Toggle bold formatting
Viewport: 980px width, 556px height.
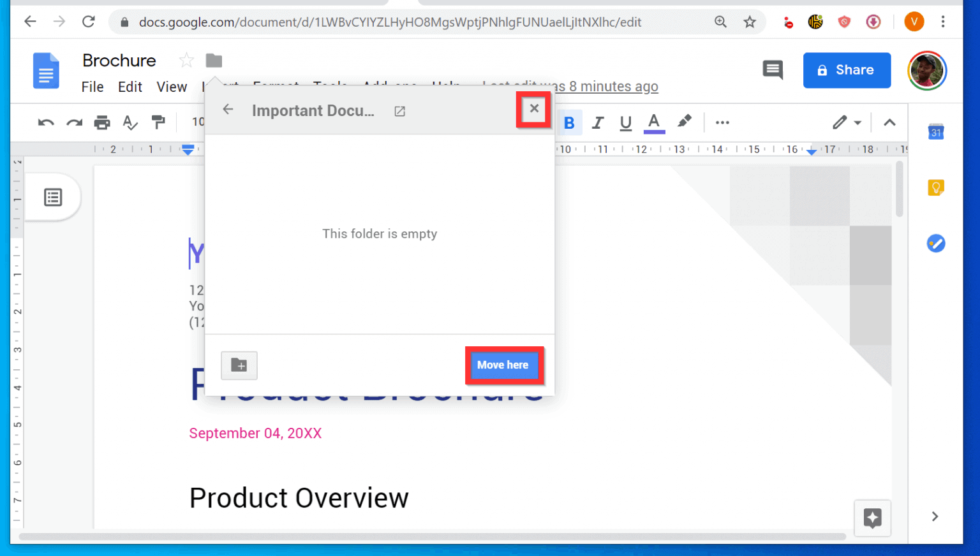(569, 122)
